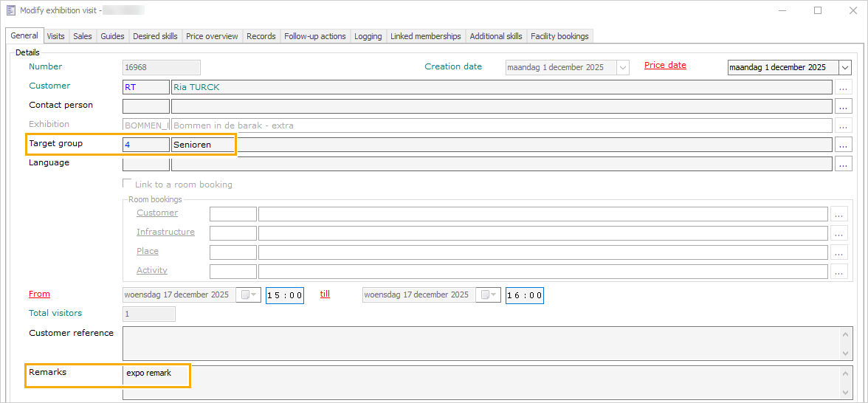
Task: Enable Link to a room booking checkbox
Action: click(127, 184)
